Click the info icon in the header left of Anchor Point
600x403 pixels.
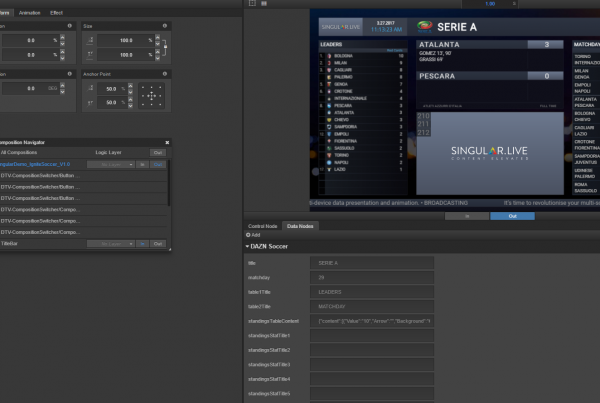tap(70, 74)
